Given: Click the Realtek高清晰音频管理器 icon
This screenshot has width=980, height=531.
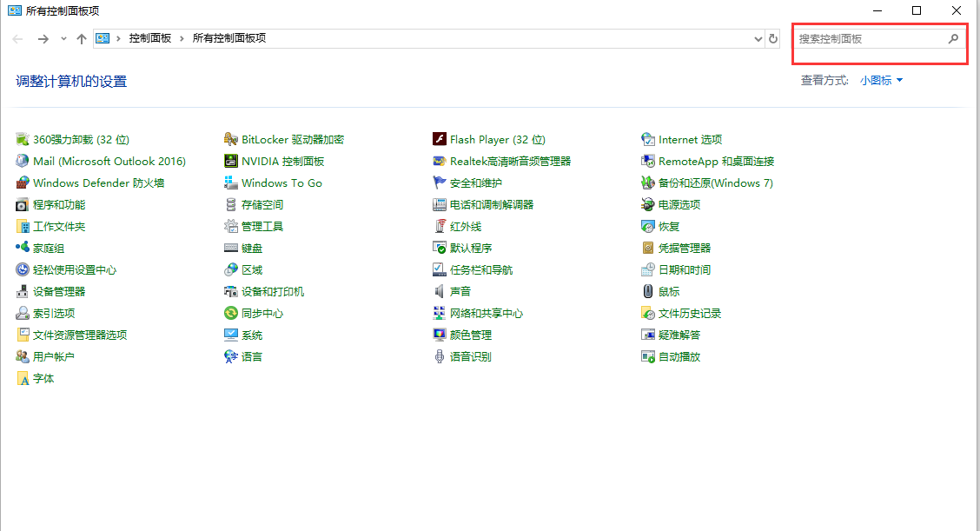Looking at the screenshot, I should click(440, 161).
